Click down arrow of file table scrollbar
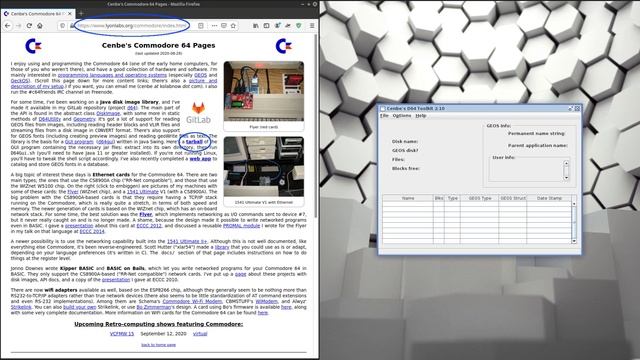The height and width of the screenshot is (360, 640). (574, 241)
